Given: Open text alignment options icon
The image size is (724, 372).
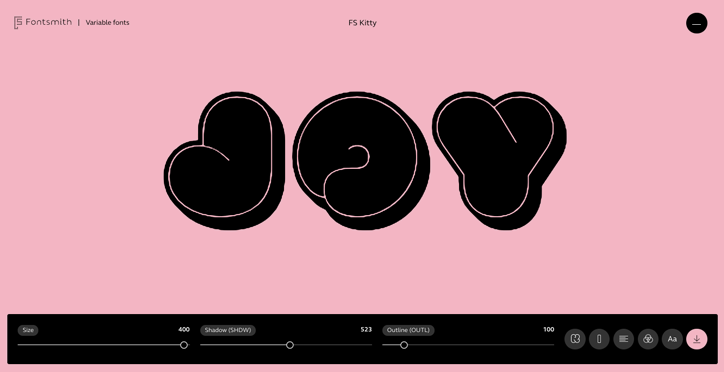Looking at the screenshot, I should coord(624,339).
